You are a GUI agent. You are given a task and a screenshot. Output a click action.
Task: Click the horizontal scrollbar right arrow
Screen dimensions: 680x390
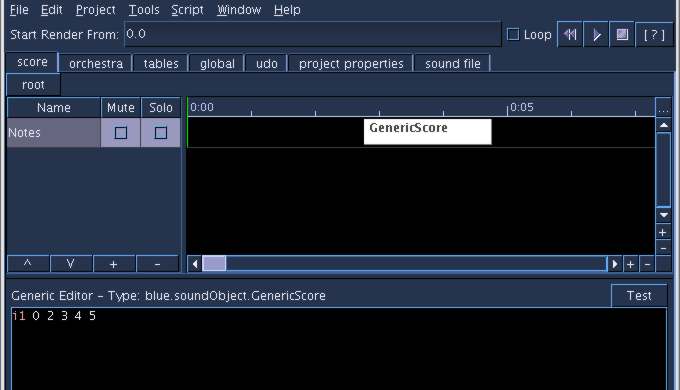(615, 264)
